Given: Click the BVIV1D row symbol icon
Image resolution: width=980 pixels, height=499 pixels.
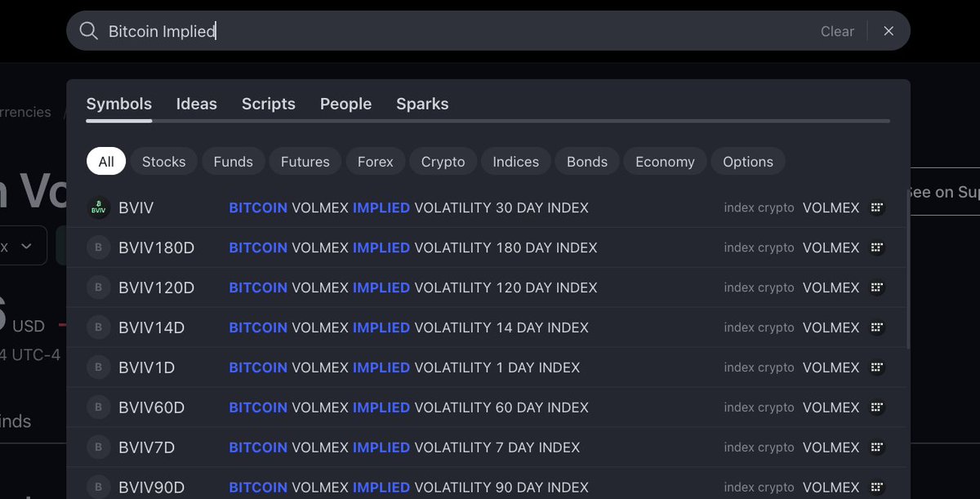Looking at the screenshot, I should click(x=99, y=368).
